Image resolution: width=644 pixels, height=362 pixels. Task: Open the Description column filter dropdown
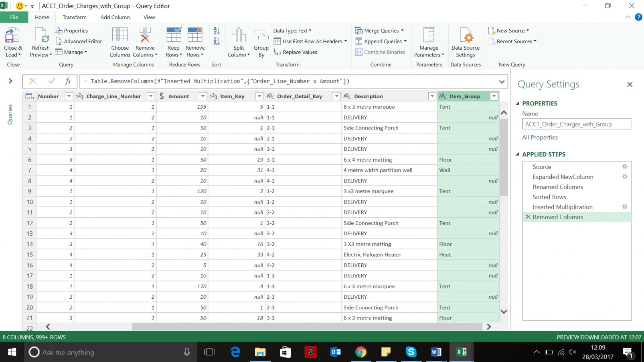coord(432,96)
